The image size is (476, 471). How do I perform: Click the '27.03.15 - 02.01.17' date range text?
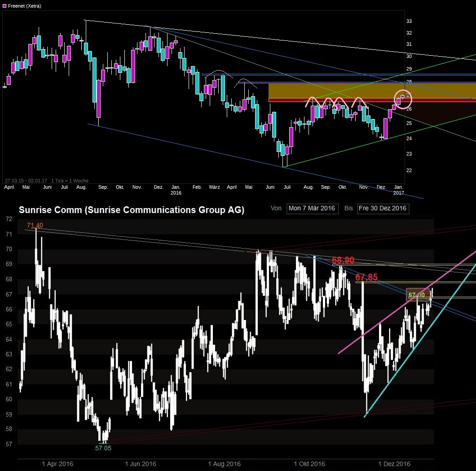pos(26,181)
